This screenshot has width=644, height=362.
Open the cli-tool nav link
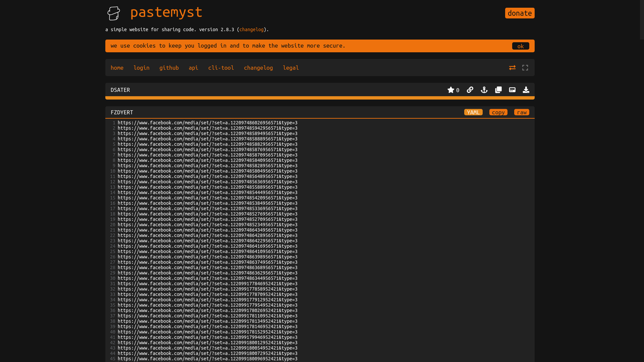[221, 68]
